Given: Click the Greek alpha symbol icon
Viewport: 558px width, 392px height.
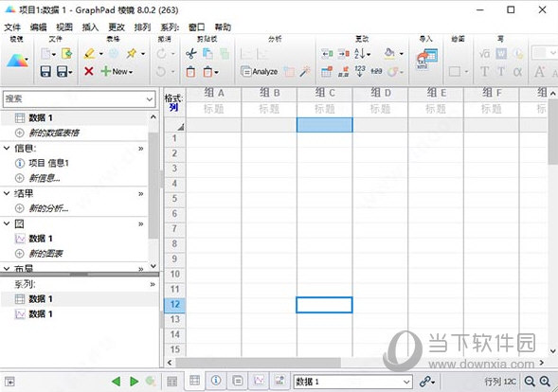Looking at the screenshot, I should 518,72.
